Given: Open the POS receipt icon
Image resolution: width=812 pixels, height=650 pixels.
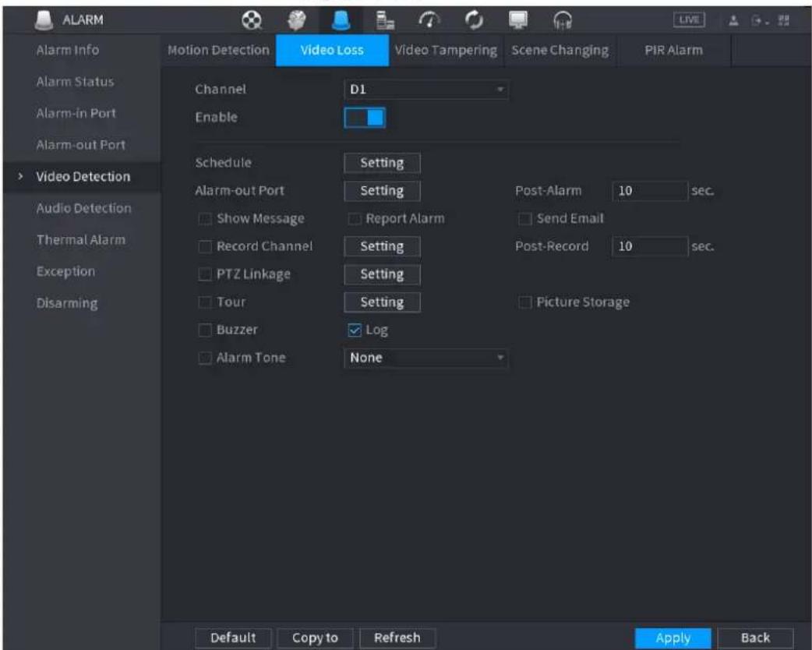Looking at the screenshot, I should 385,20.
